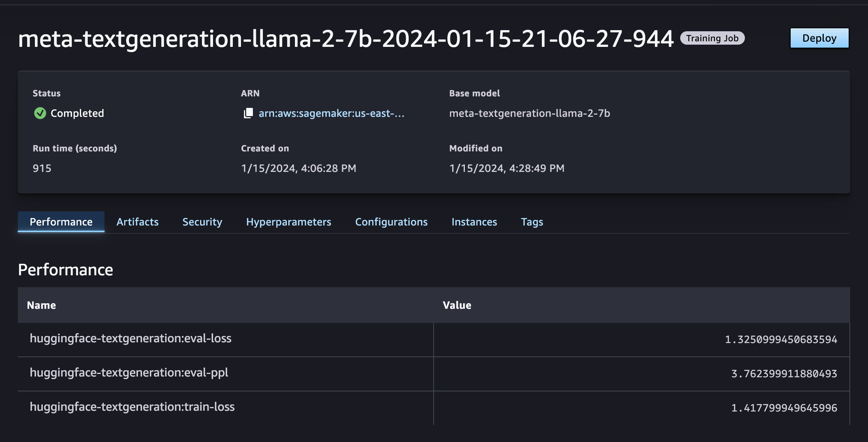868x442 pixels.
Task: Open the arn:aws:sagemaker link
Action: click(x=331, y=113)
